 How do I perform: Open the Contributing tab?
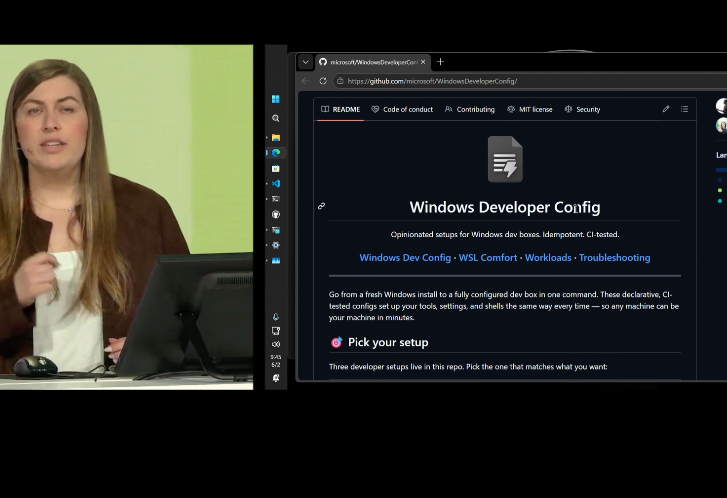[470, 109]
